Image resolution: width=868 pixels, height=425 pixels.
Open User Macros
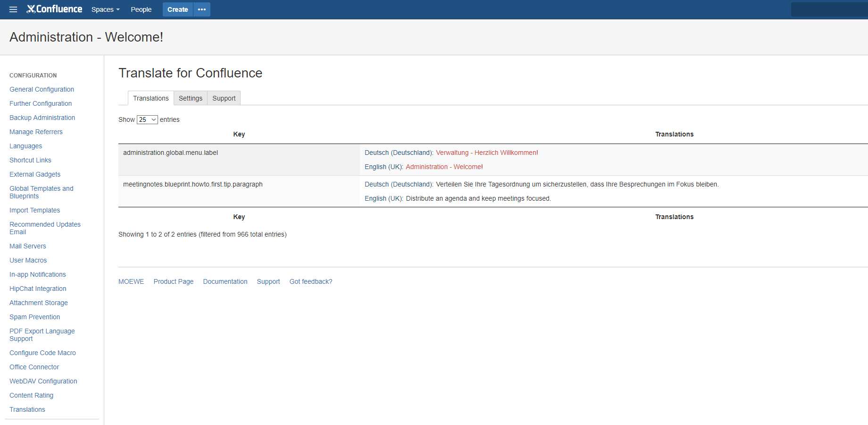point(28,260)
